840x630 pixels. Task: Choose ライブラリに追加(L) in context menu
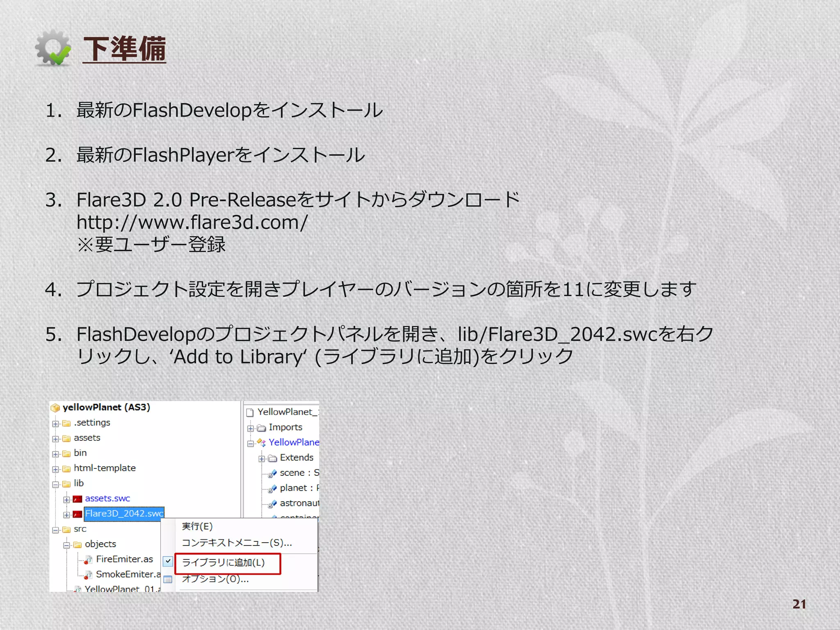tap(224, 562)
